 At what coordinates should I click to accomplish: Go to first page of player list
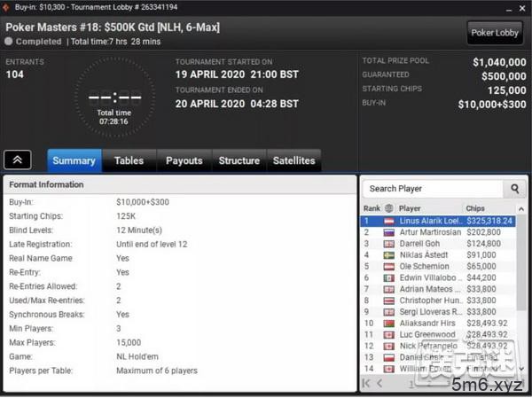pos(366,384)
